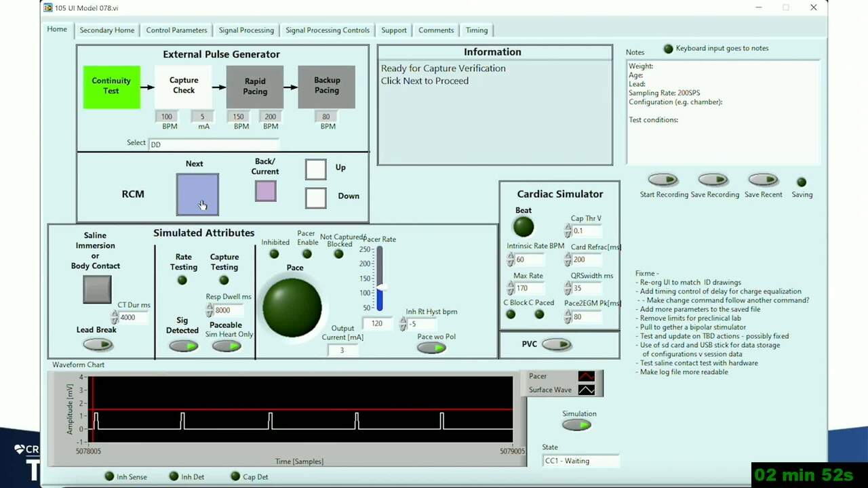Click the Capture Check block
Image resolution: width=868 pixels, height=488 pixels.
click(x=183, y=87)
